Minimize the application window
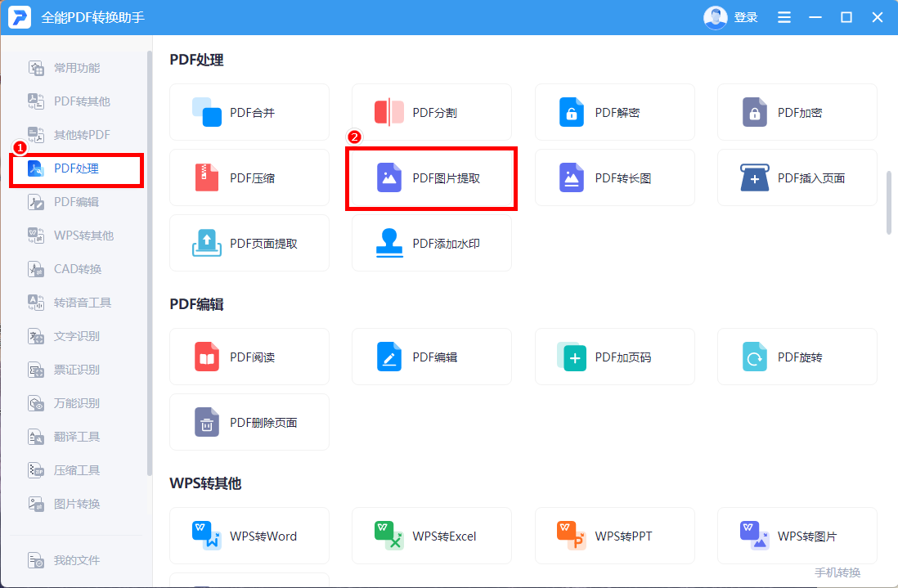 pos(815,17)
